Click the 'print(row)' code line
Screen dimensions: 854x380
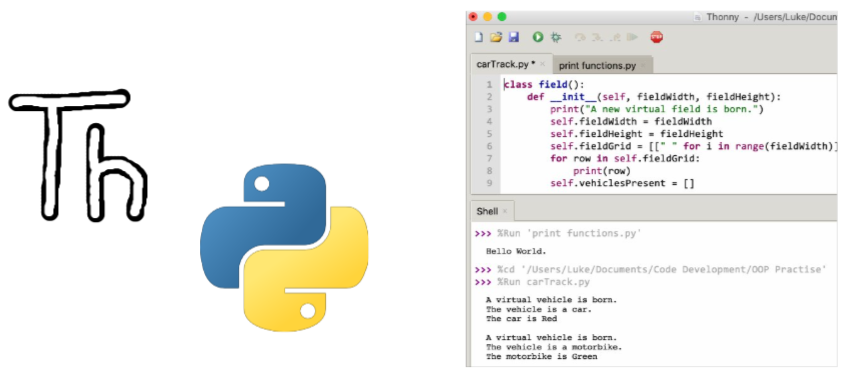point(602,171)
